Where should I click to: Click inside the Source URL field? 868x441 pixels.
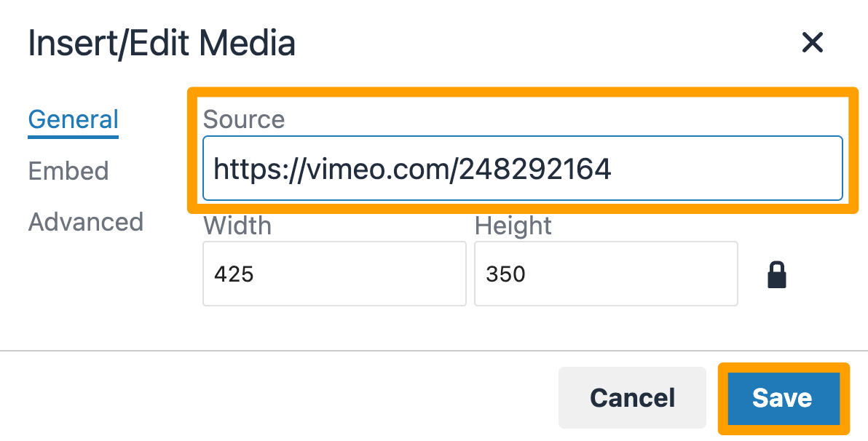click(x=523, y=168)
